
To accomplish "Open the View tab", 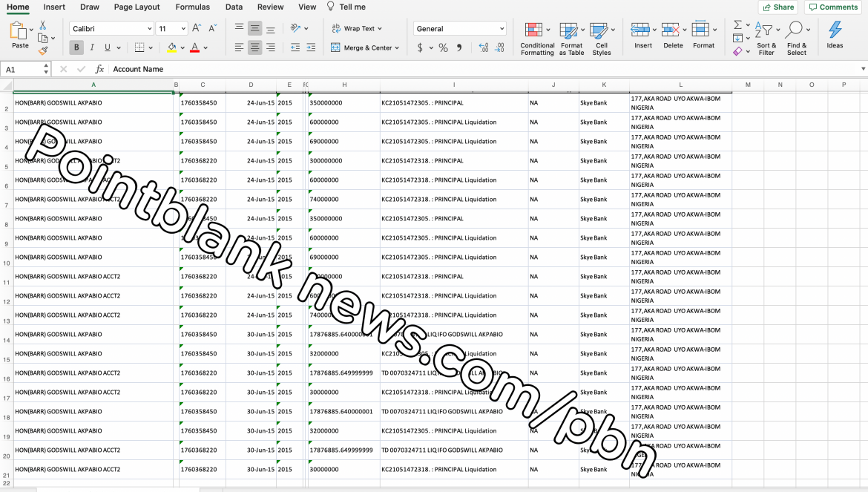I will tap(307, 7).
